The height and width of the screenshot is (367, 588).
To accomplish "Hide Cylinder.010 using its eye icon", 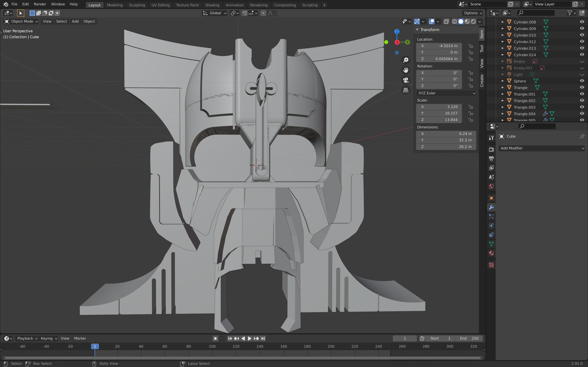I will pos(582,35).
